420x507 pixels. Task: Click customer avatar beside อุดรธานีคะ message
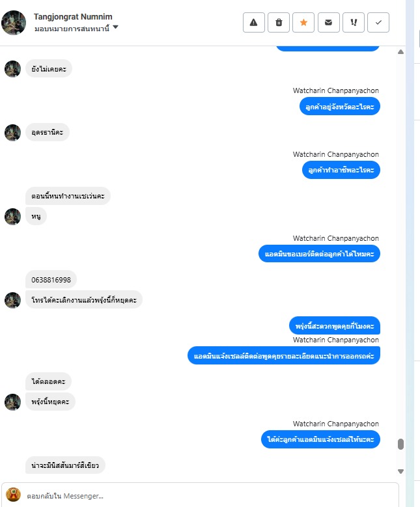pyautogui.click(x=12, y=133)
